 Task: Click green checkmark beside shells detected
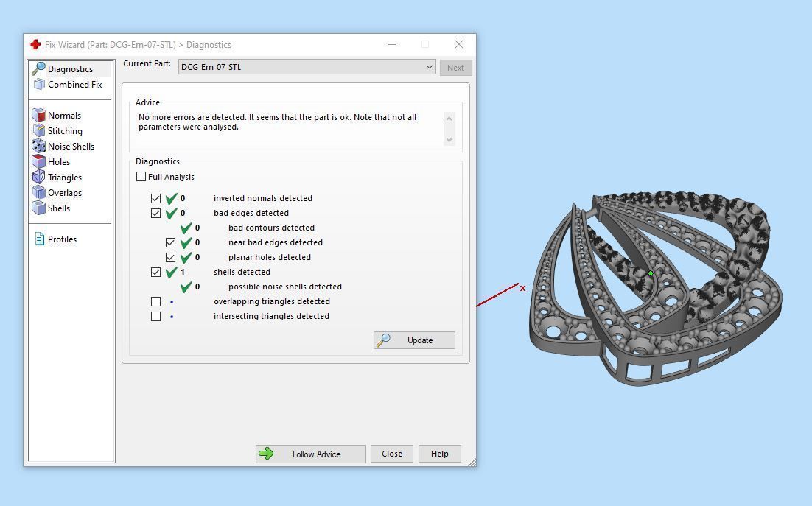[172, 272]
